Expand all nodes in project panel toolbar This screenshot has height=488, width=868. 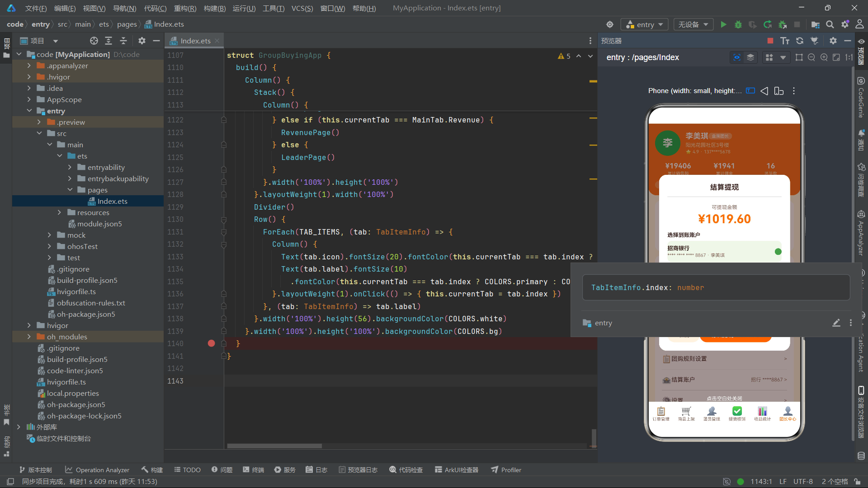tap(108, 41)
